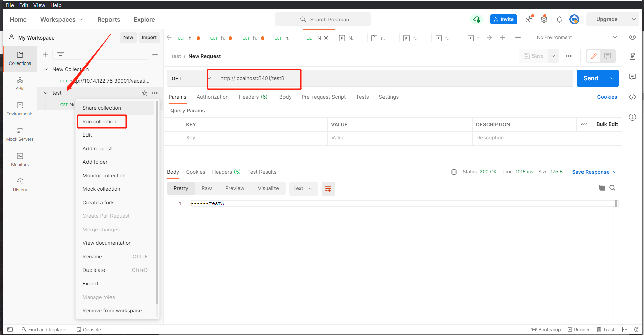Open a new request tab with plus

tap(503, 37)
